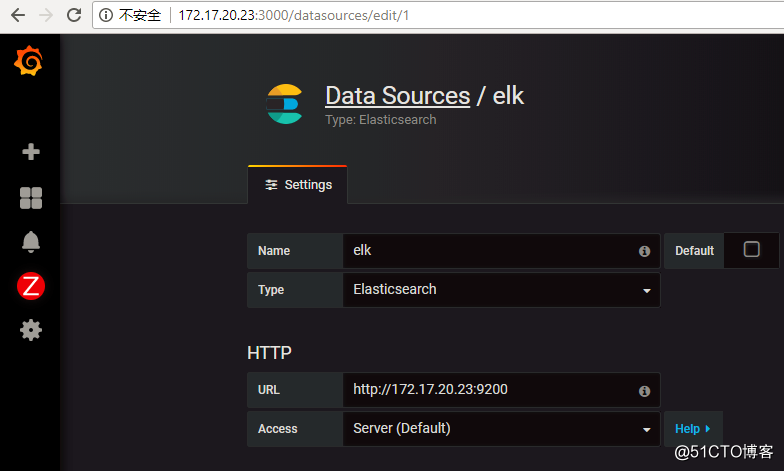Open the Zabbix Z plugin icon

[x=31, y=286]
